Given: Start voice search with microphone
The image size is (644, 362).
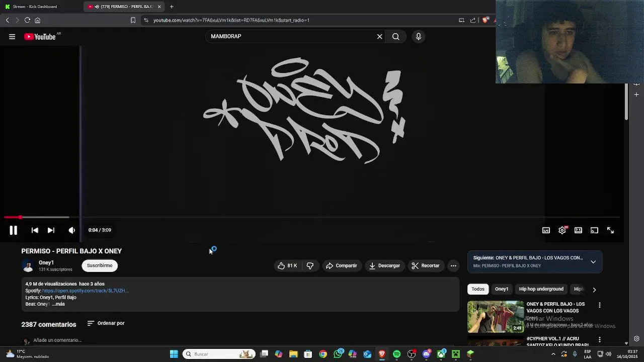Looking at the screenshot, I should pyautogui.click(x=418, y=36).
